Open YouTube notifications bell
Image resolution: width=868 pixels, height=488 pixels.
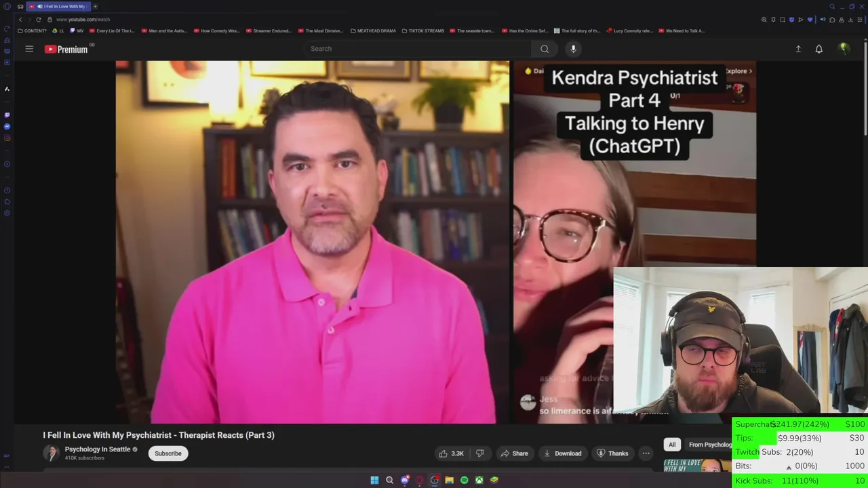point(818,49)
